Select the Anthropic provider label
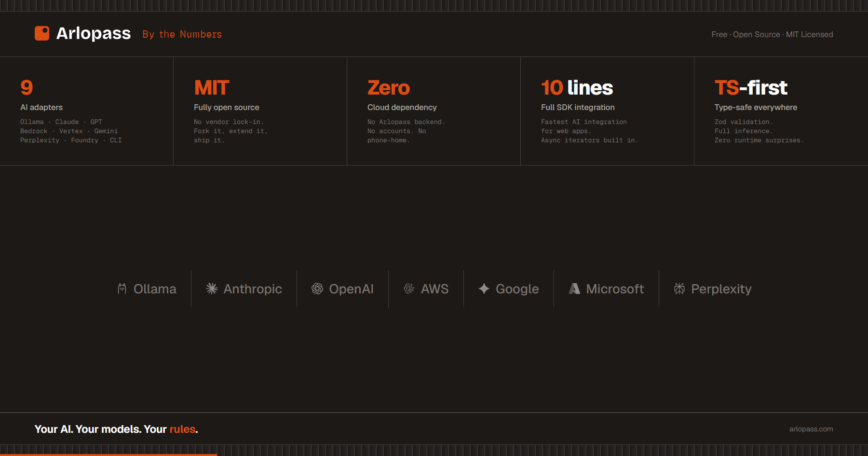868x456 pixels. tap(253, 289)
